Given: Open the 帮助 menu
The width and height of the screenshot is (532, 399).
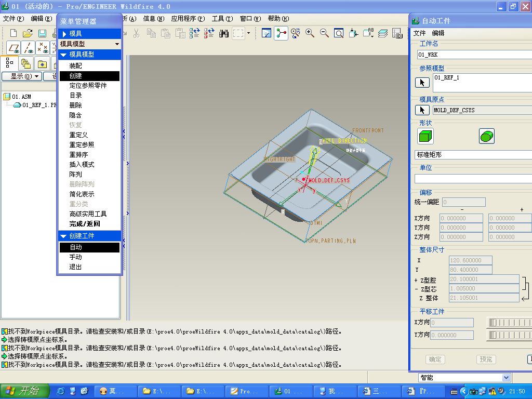Looking at the screenshot, I should (278, 19).
